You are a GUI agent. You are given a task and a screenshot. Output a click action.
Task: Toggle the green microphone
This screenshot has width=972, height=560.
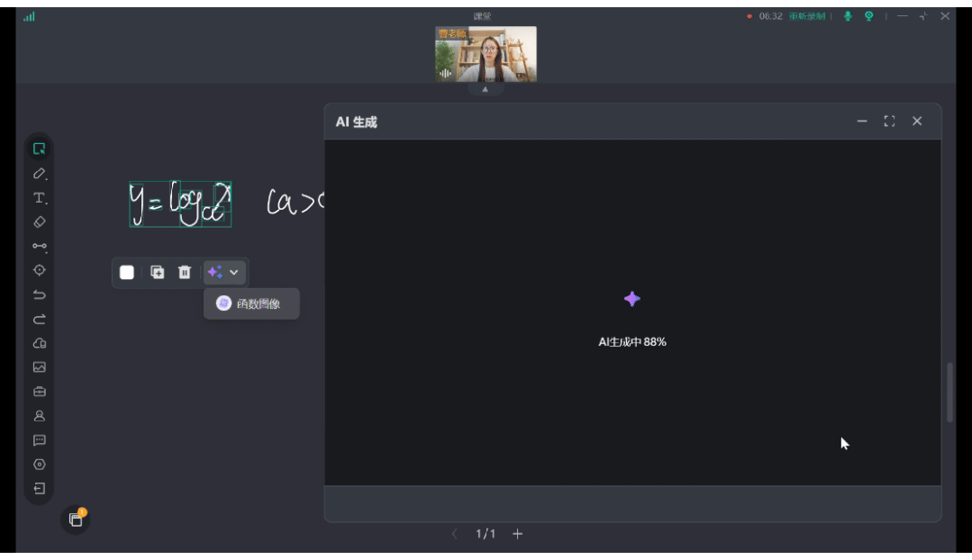click(848, 16)
